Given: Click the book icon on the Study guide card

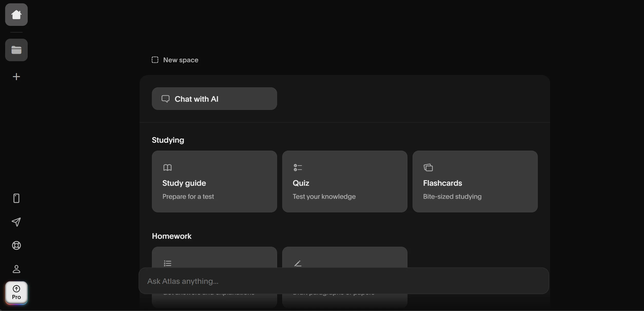Looking at the screenshot, I should tap(168, 168).
